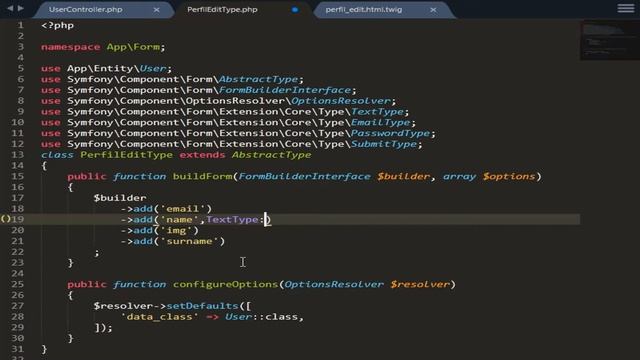Screen dimensions: 640x360
Task: Click '$builder' variable on line 17
Action: point(120,198)
